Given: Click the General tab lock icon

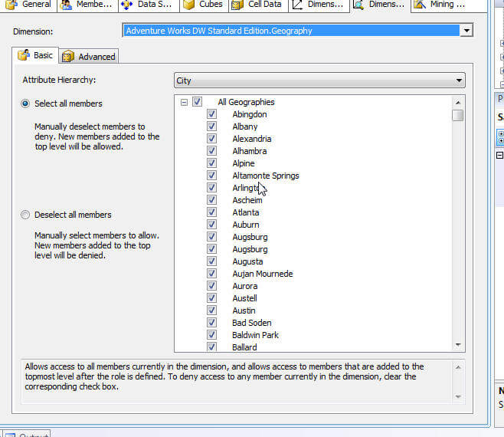Looking at the screenshot, I should coord(10,5).
